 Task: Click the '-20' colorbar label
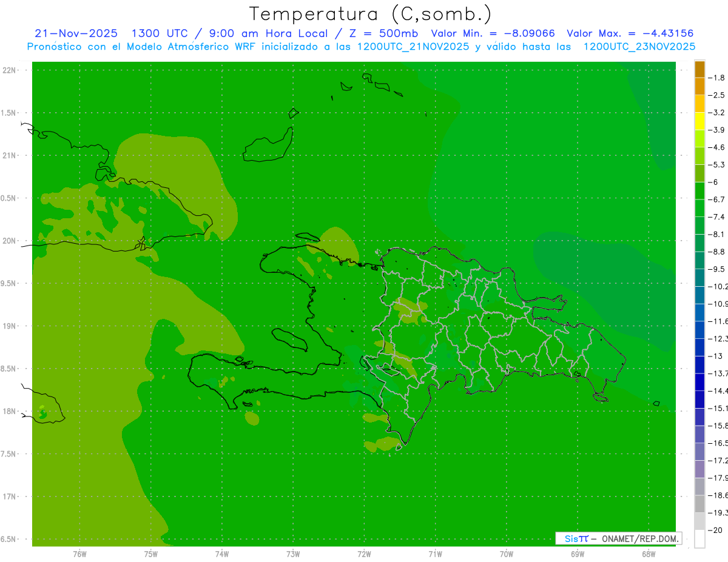point(716,530)
